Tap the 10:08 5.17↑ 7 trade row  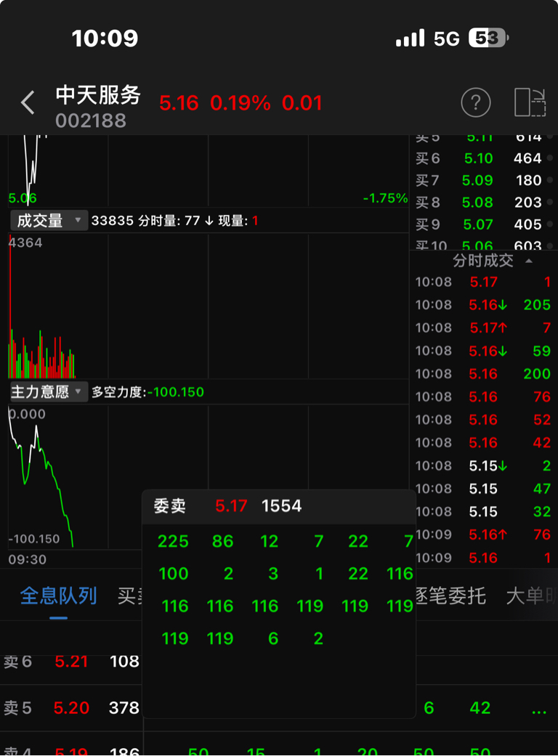click(x=483, y=328)
